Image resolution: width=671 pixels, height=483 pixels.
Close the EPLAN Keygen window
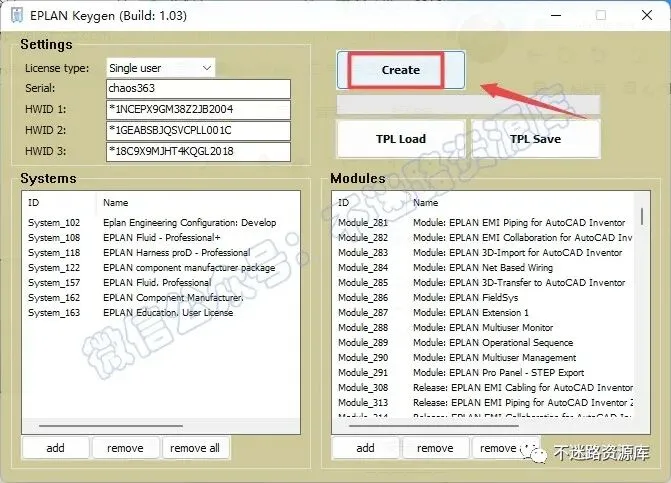[647, 15]
